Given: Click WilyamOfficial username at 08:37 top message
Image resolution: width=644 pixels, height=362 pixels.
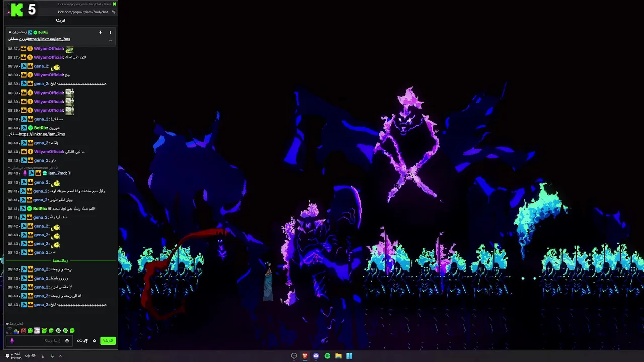Looking at the screenshot, I should 48,49.
